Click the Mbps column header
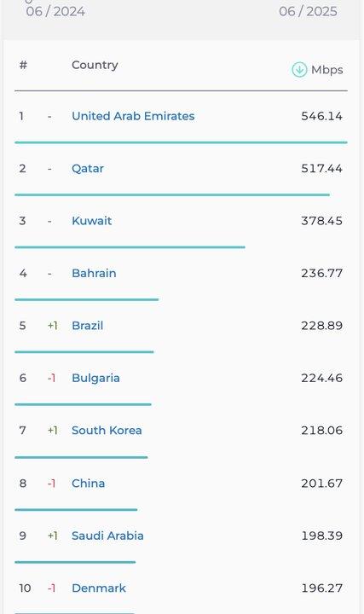Viewport: 364px width, 614px height. point(327,70)
